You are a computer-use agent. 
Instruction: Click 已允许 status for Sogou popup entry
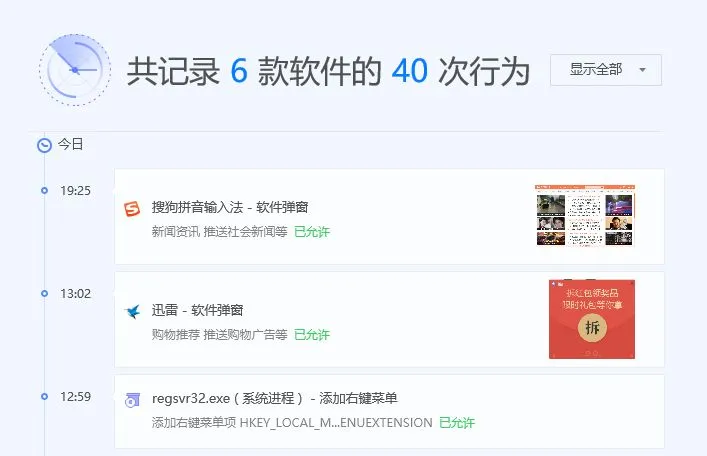[312, 232]
